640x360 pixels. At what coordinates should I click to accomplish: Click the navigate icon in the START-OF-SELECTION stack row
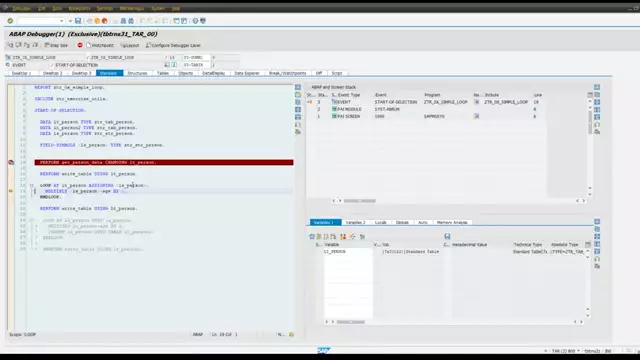tap(476, 102)
